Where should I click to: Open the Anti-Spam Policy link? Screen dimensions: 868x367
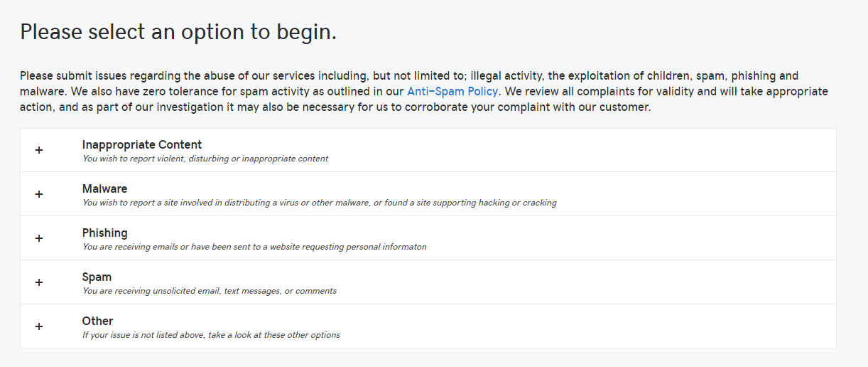[x=452, y=92]
